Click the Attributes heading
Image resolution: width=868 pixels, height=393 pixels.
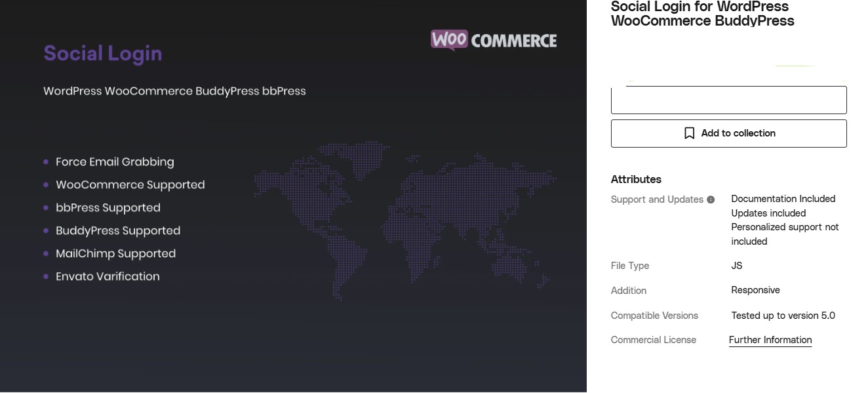tap(636, 179)
